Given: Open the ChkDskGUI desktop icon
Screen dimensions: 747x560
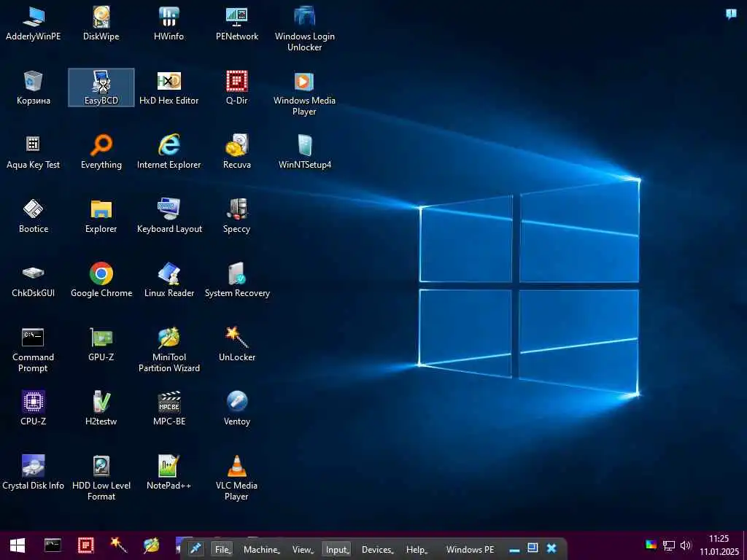Looking at the screenshot, I should (34, 281).
